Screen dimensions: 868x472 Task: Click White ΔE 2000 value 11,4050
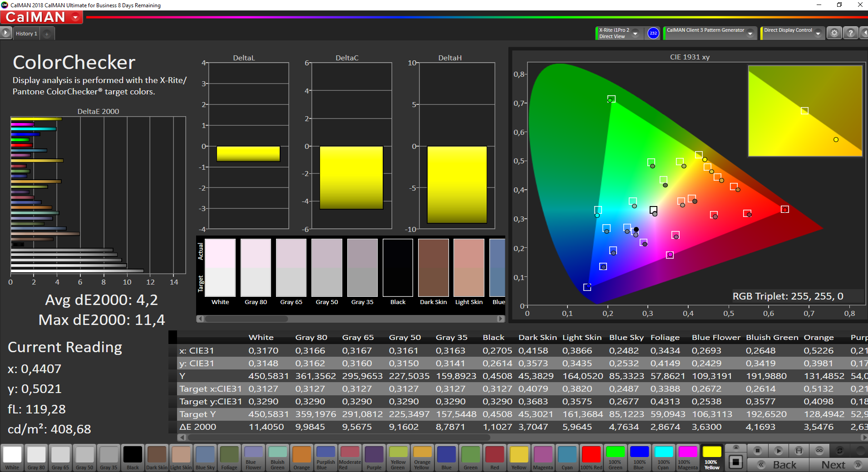(x=266, y=427)
